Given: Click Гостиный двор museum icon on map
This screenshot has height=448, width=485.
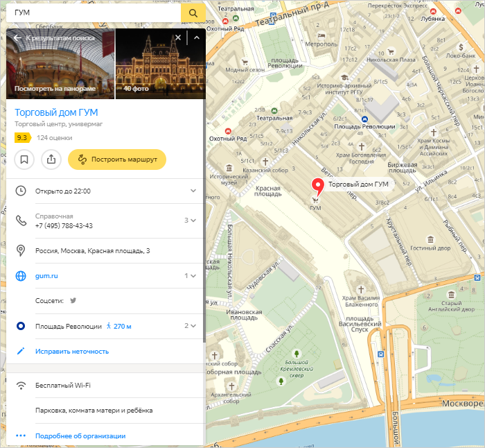Looking at the screenshot, I should tap(430, 239).
